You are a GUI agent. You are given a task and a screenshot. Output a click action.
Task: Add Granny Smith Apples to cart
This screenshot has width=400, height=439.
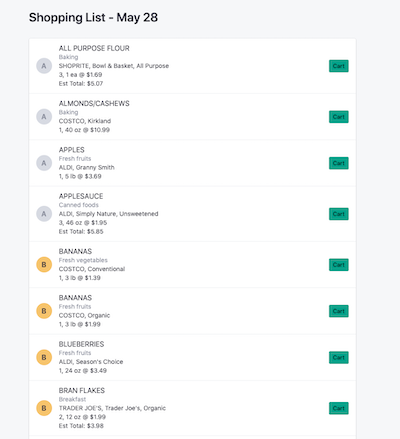pyautogui.click(x=339, y=163)
